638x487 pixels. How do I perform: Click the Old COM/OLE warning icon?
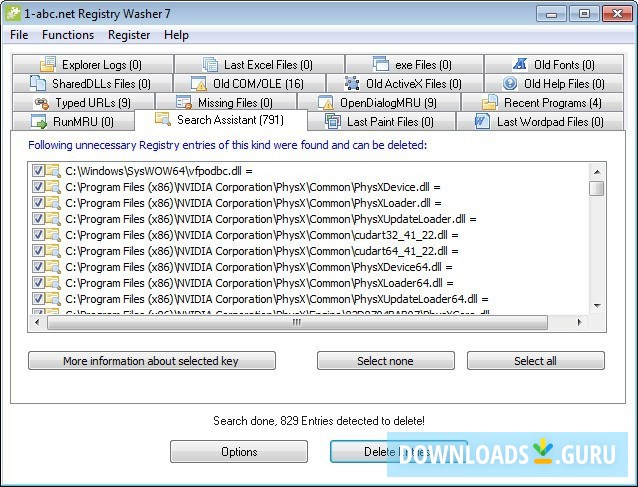199,83
